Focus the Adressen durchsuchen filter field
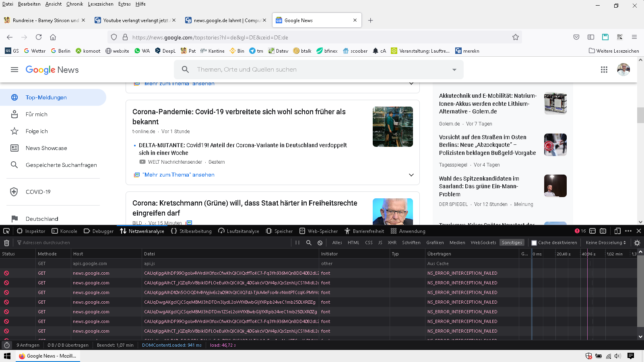 [153, 243]
